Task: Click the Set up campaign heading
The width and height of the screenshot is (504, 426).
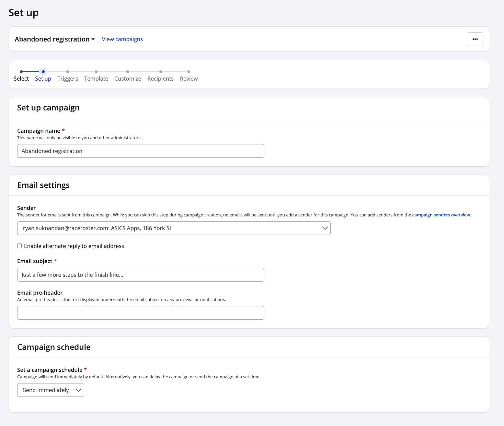Action: 48,108
